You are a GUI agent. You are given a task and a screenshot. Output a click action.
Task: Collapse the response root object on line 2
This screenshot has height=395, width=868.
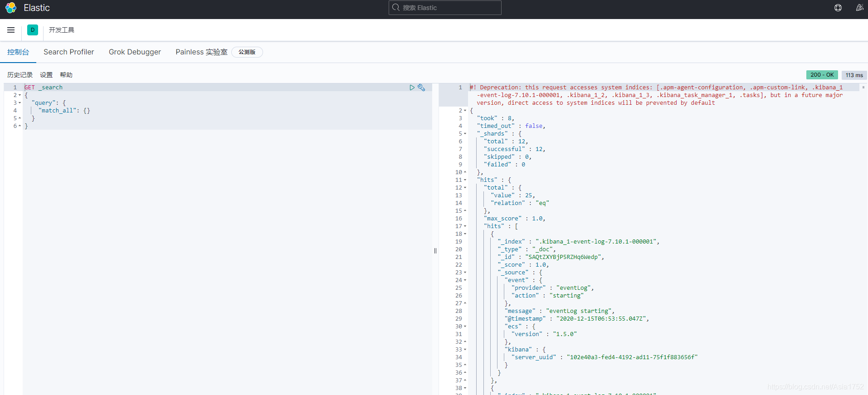pos(465,111)
